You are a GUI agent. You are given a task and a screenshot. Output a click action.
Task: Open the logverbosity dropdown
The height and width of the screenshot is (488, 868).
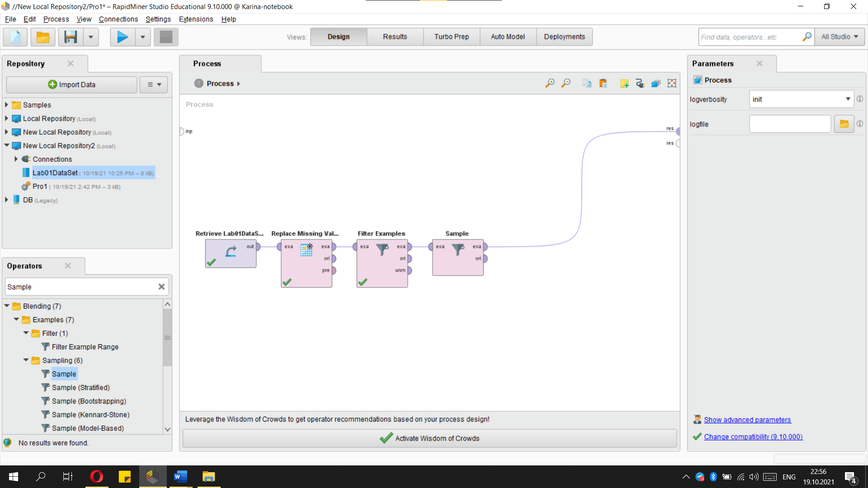(802, 99)
